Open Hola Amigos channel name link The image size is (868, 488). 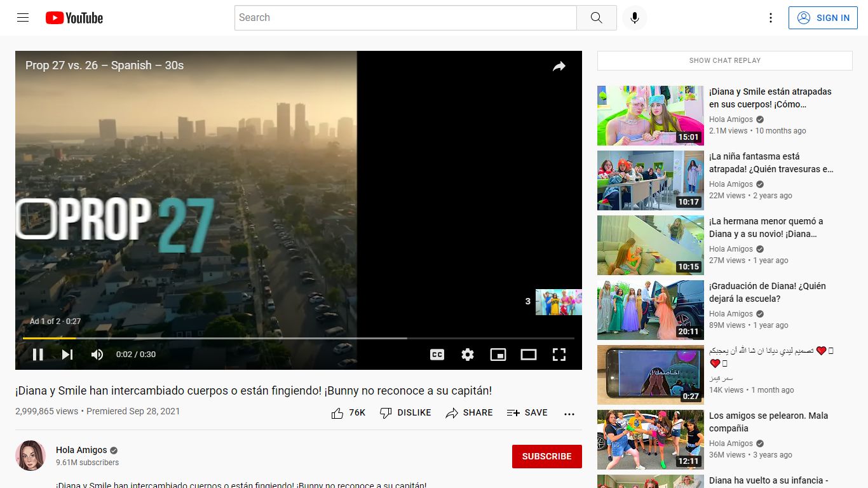pos(81,450)
